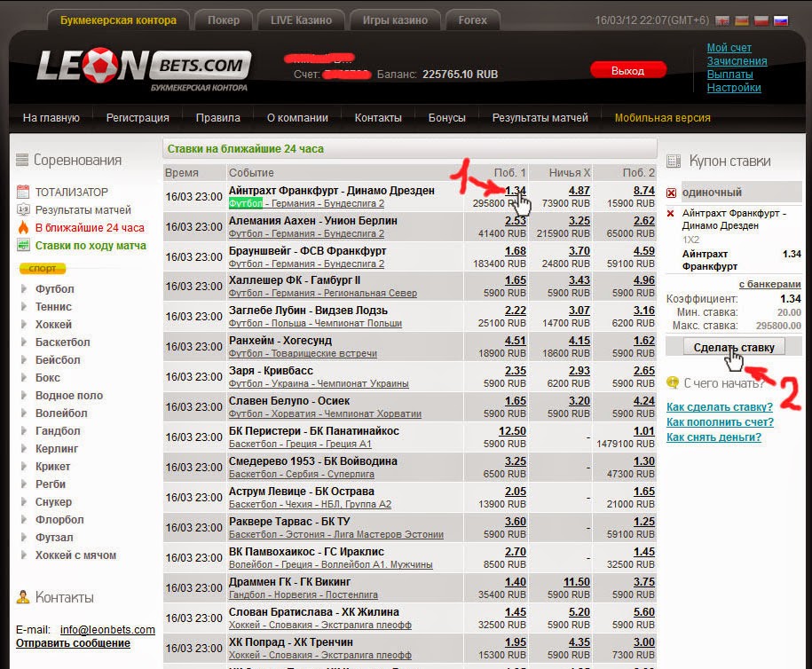Open the Зачисления link

(737, 61)
